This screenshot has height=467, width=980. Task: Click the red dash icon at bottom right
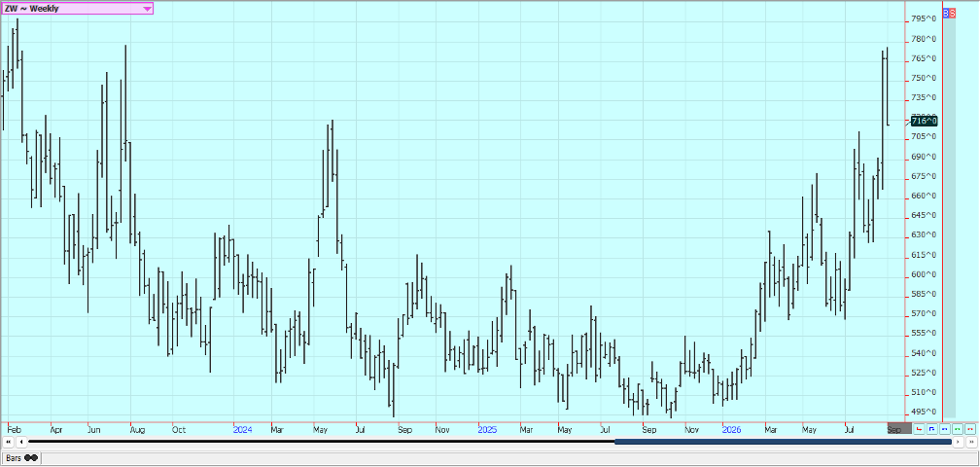tap(970, 429)
